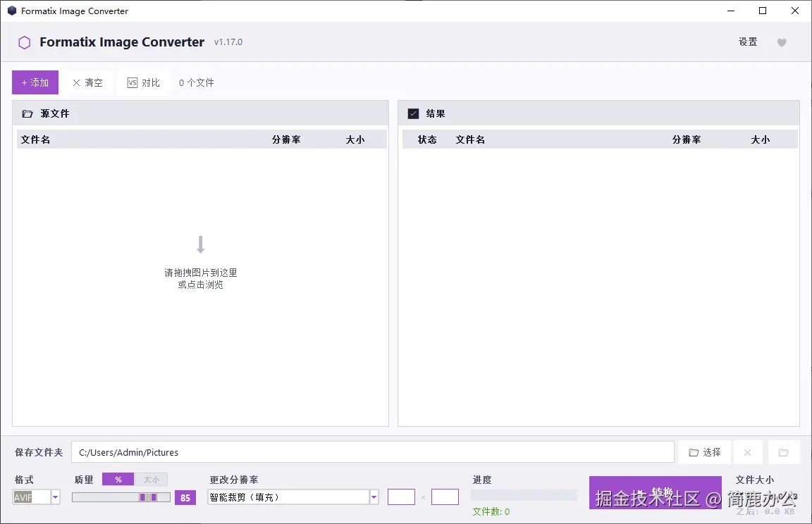This screenshot has height=524, width=812.
Task: Click the heart favorite icon
Action: tap(782, 42)
